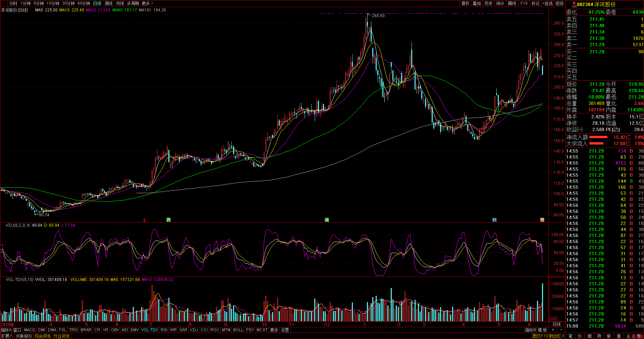
Task: Switch side panel to 值 value tab
Action: click(x=619, y=336)
